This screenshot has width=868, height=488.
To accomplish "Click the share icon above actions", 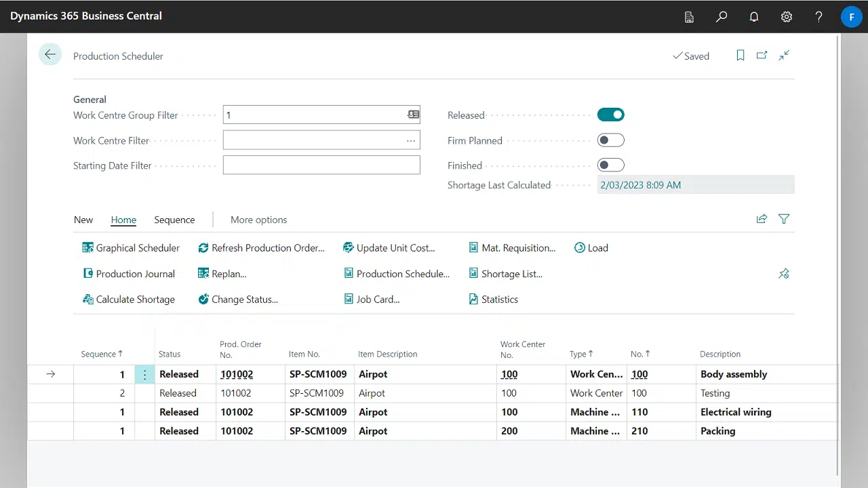I will 762,219.
